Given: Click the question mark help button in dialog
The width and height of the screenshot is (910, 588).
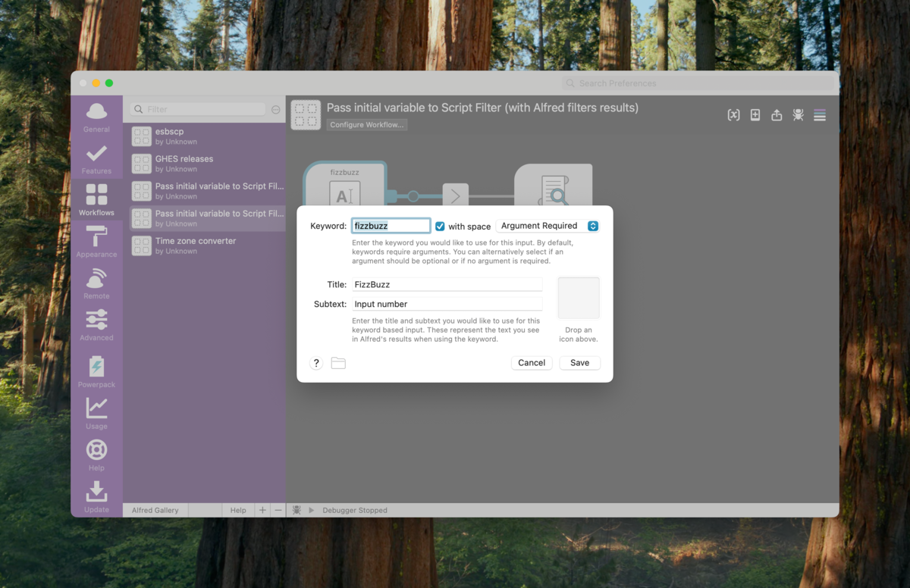Looking at the screenshot, I should point(316,363).
